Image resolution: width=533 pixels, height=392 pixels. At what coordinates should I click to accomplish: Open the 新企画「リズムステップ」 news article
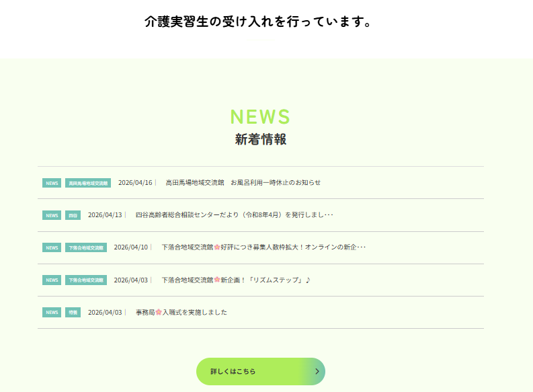click(235, 280)
